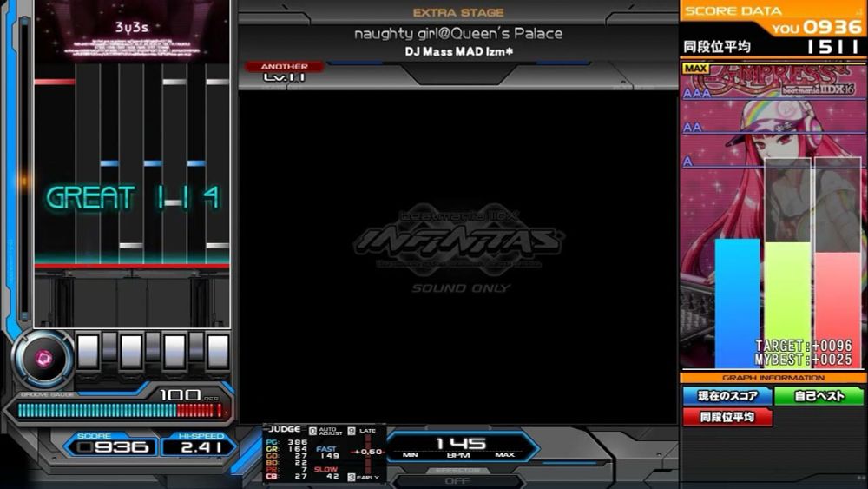Click the EMPRESS IIDX 16 banner image
This screenshot has height=489, width=868.
click(x=773, y=80)
